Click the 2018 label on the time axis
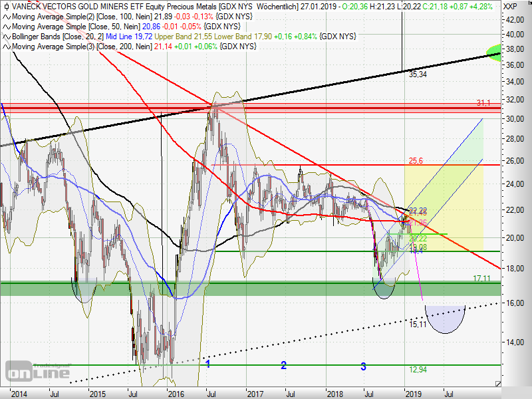Image resolution: width=532 pixels, height=399 pixels. pos(334,394)
